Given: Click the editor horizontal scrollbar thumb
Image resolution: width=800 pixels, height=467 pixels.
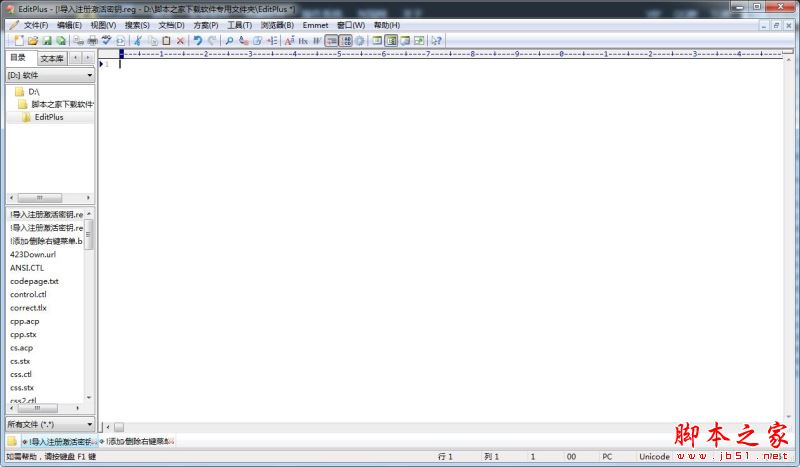Looking at the screenshot, I should click(119, 427).
